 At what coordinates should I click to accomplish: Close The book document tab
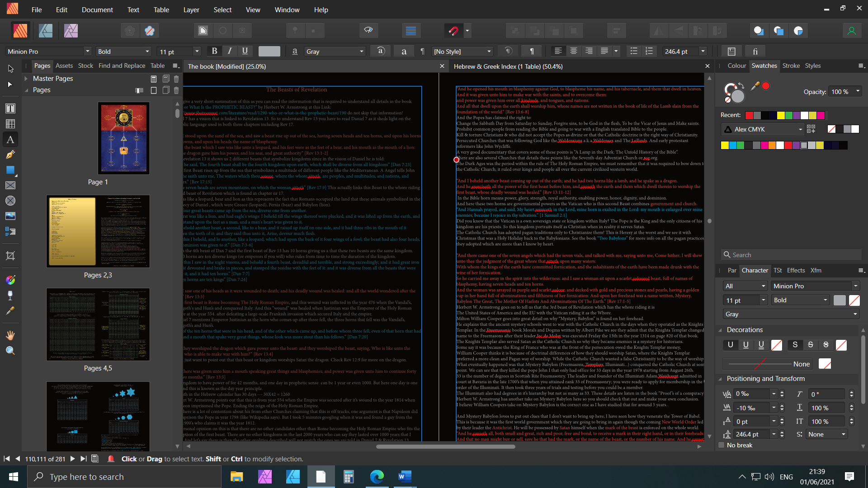(442, 66)
